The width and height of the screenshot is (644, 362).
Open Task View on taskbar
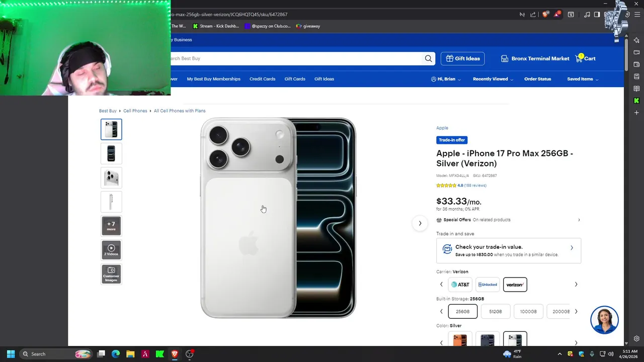click(x=101, y=354)
